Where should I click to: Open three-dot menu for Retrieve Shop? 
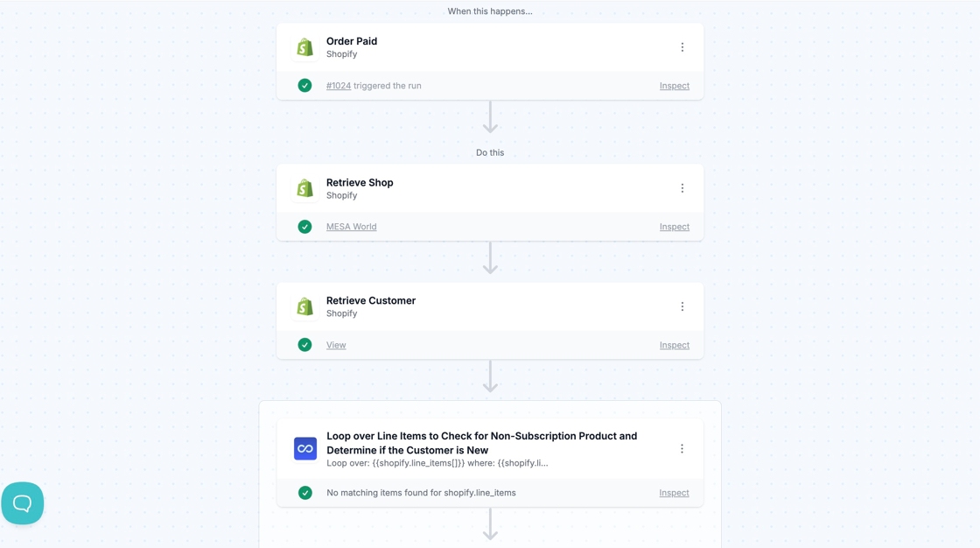[682, 188]
